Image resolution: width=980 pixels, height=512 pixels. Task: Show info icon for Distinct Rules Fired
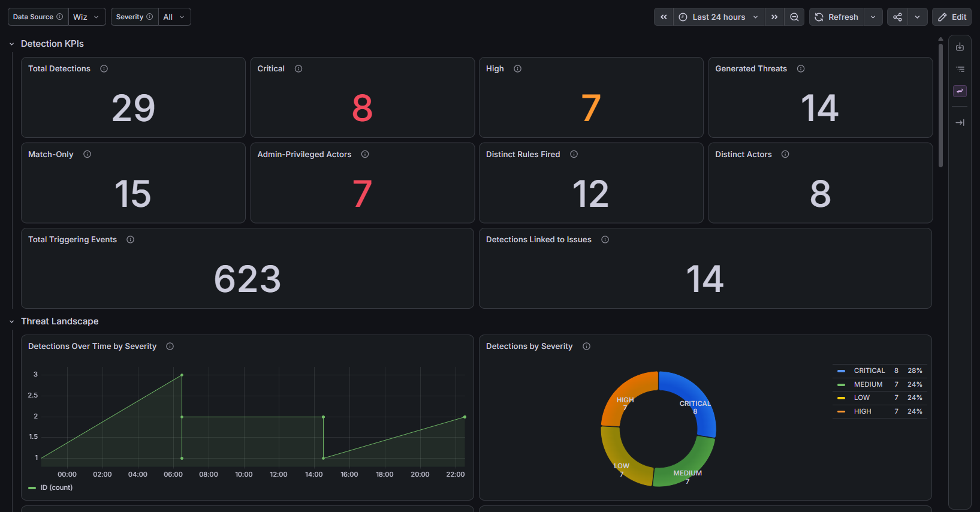point(574,154)
